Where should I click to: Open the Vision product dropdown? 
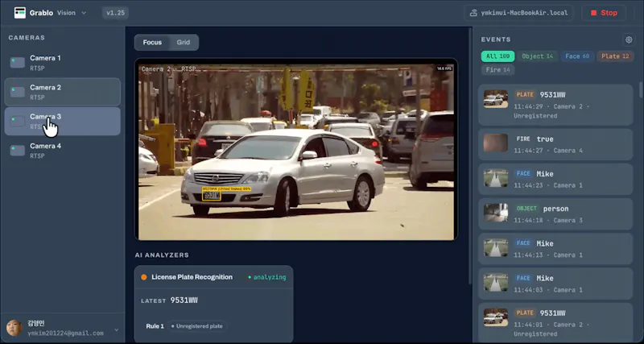(x=72, y=13)
